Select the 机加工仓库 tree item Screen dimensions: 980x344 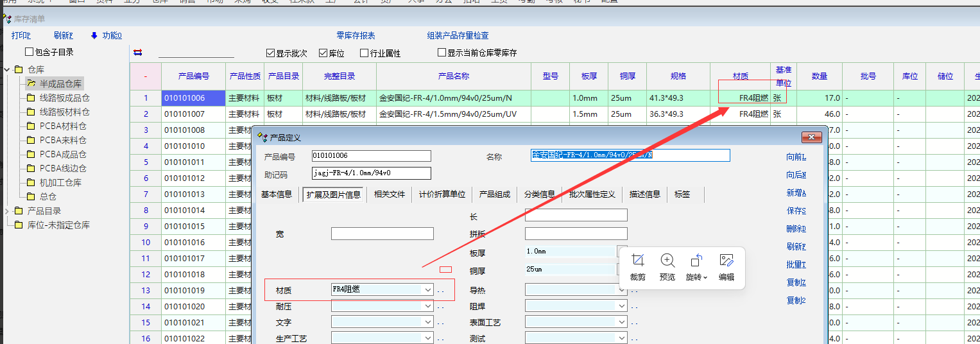60,183
